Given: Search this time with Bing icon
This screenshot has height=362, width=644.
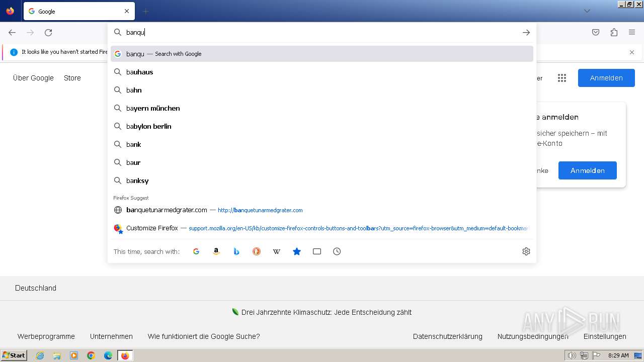Looking at the screenshot, I should pyautogui.click(x=236, y=251).
